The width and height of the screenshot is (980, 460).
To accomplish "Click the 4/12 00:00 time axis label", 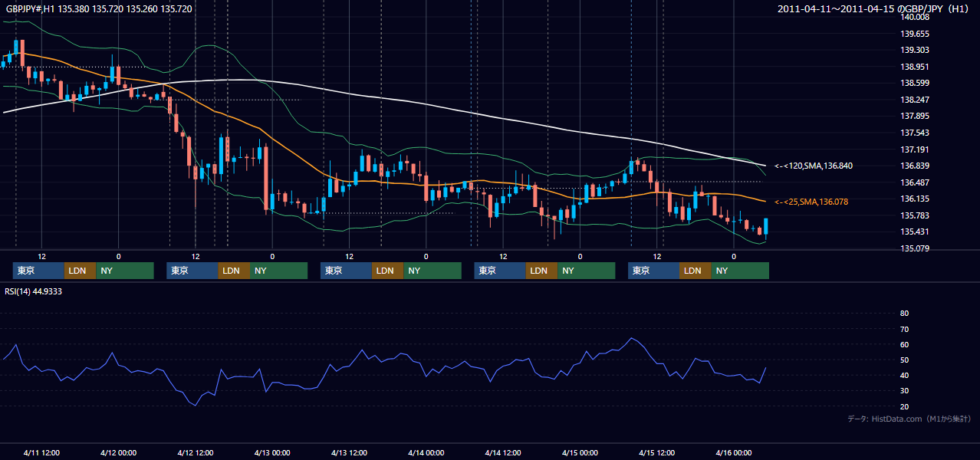I will click(118, 452).
